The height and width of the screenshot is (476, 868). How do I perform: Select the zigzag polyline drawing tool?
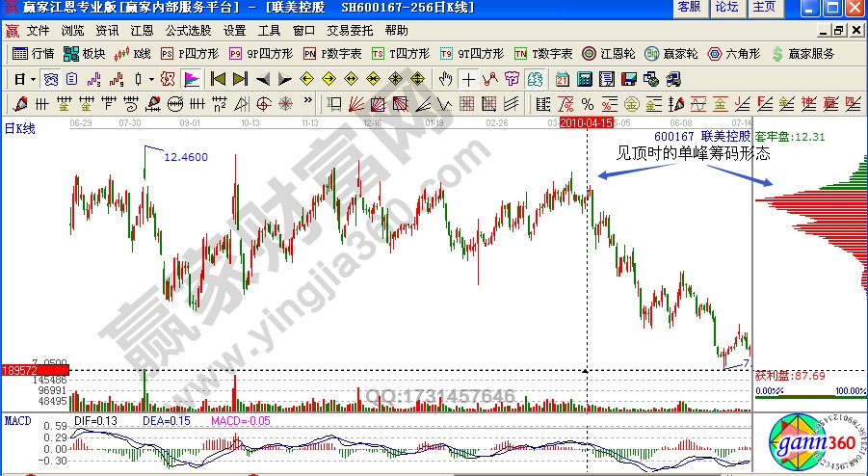(490, 80)
